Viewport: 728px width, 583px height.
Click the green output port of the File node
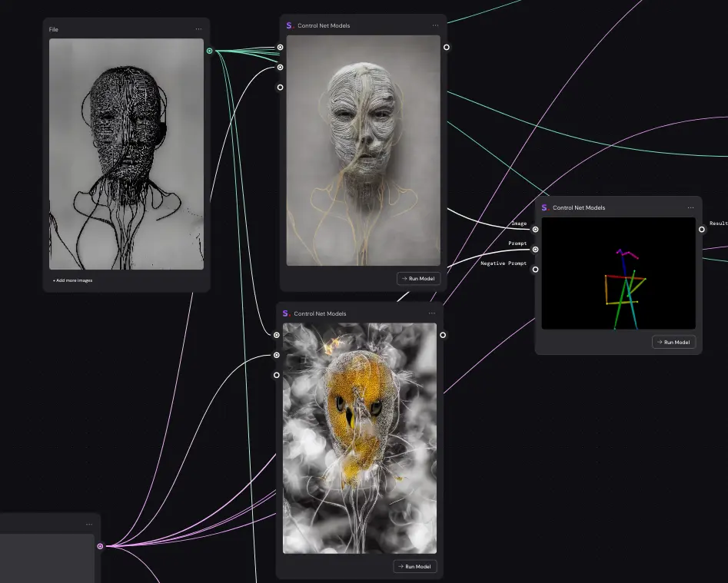click(x=209, y=51)
